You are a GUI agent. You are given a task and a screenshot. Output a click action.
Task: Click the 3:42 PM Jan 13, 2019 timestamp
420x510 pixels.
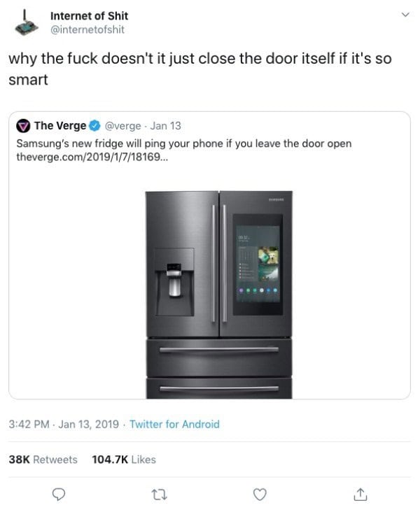pos(64,424)
